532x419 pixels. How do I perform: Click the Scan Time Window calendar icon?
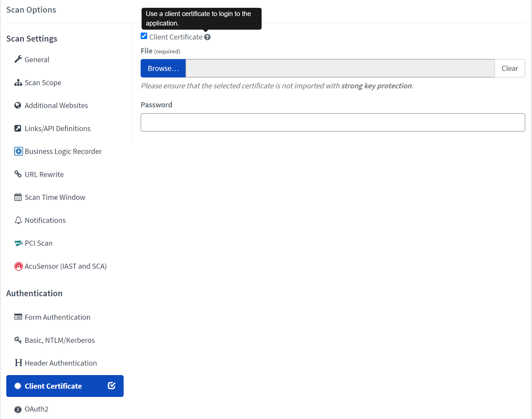[18, 197]
